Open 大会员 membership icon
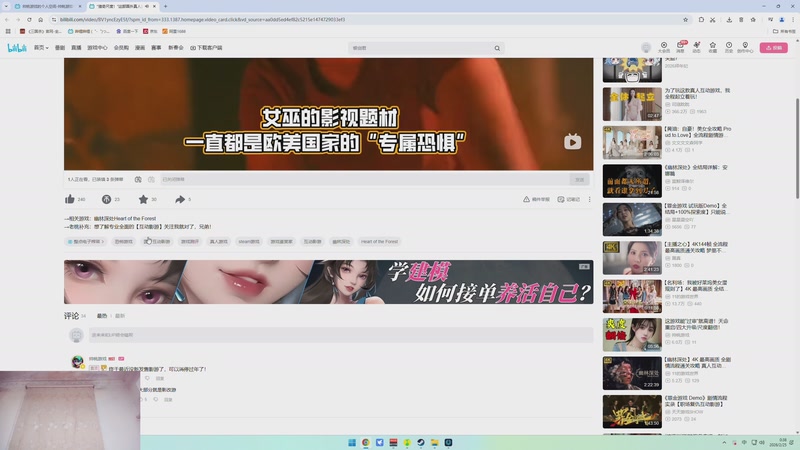The width and height of the screenshot is (800, 450). 664,47
